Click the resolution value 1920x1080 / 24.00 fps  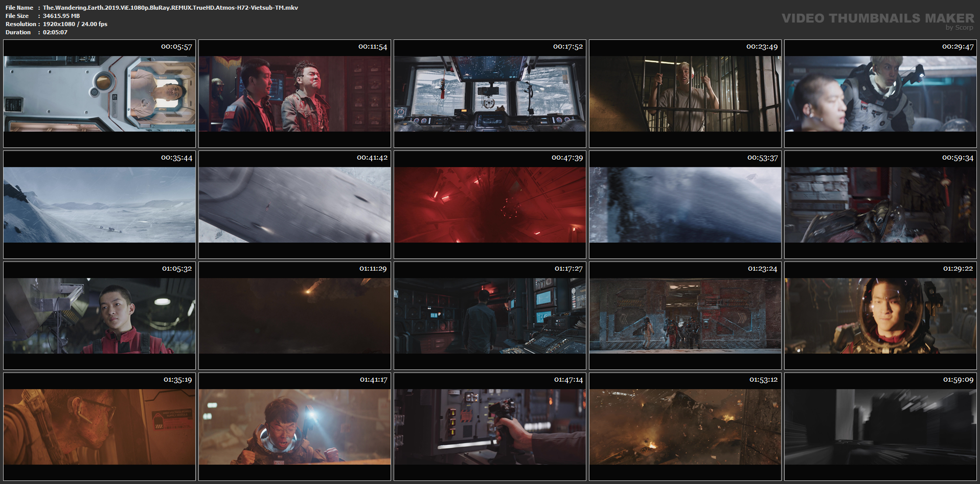pyautogui.click(x=75, y=24)
